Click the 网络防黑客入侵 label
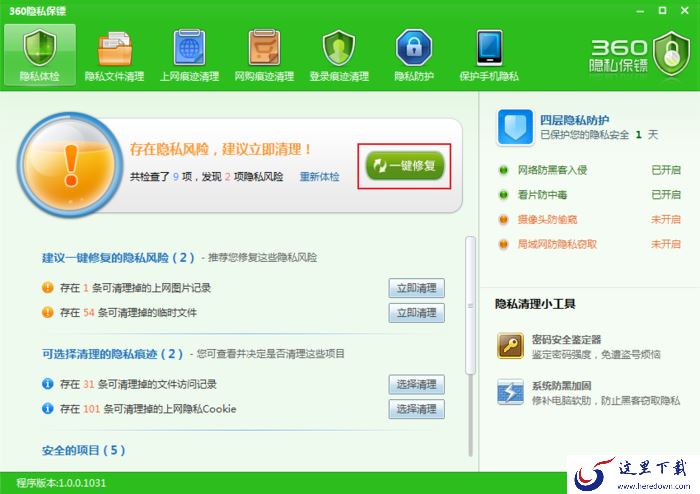Viewport: 700px width, 494px height. pyautogui.click(x=552, y=170)
